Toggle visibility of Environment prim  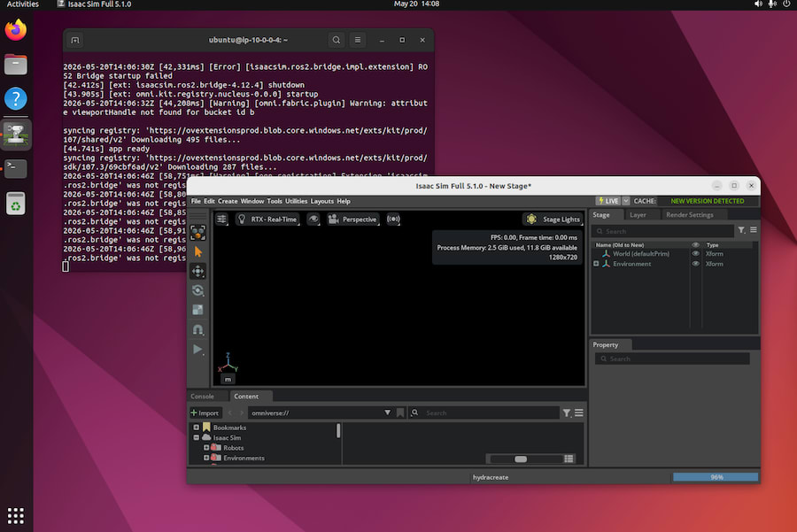tap(695, 264)
